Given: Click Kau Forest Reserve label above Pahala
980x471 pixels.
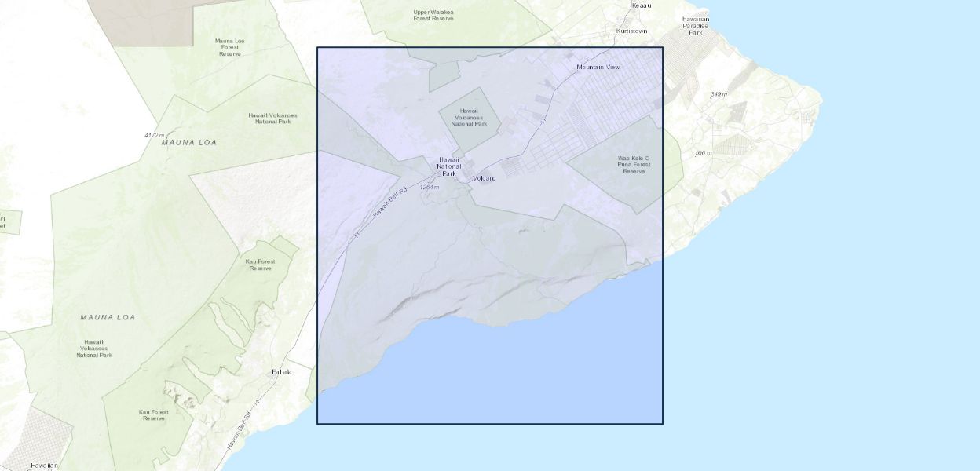Looking at the screenshot, I should 260,265.
